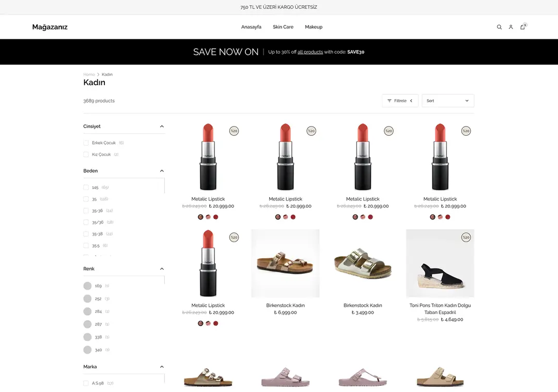This screenshot has width=558, height=392.
Task: Open the gold strappy Birkenstock Kadın ₺6,999.00 image
Action: [x=285, y=263]
